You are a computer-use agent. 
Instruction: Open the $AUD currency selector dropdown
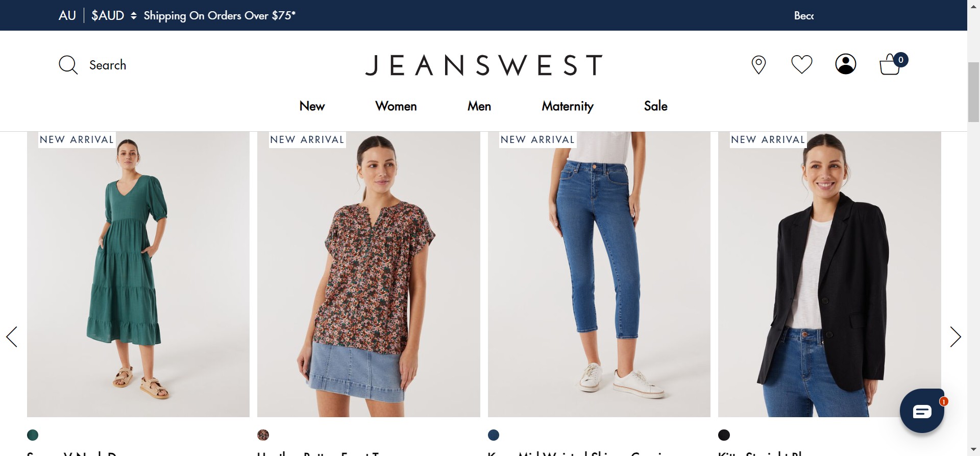(114, 15)
